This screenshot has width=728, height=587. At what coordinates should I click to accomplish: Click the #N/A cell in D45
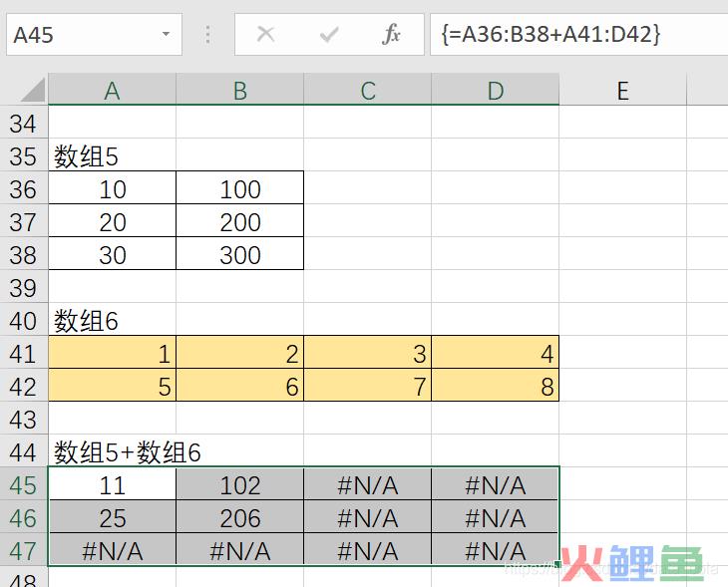[x=496, y=485]
